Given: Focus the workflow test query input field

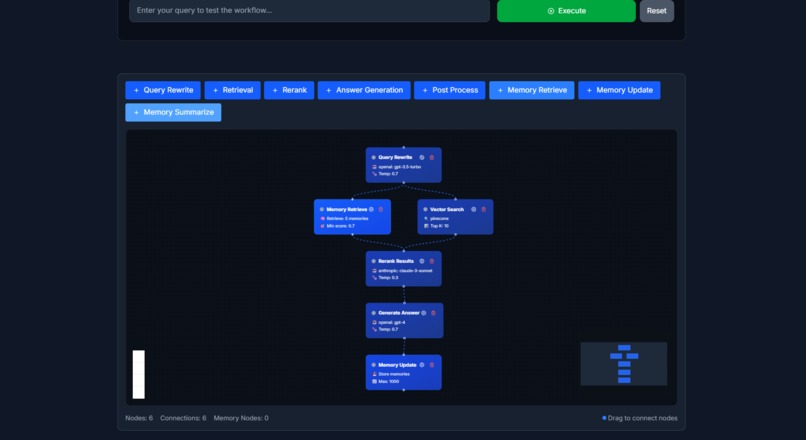Looking at the screenshot, I should [309, 11].
